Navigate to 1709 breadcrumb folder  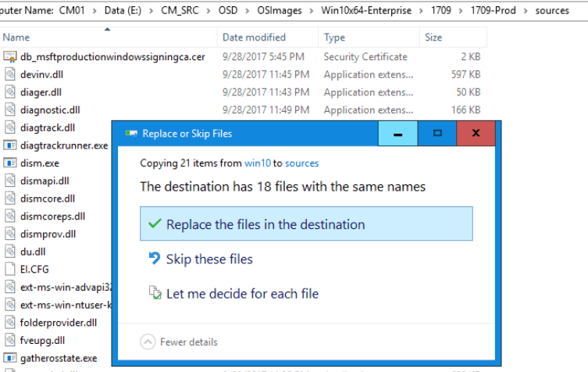point(441,10)
